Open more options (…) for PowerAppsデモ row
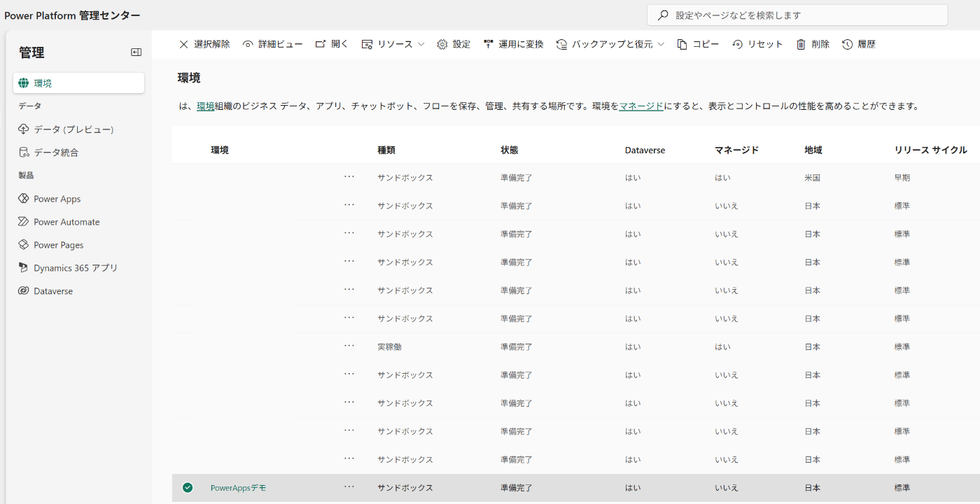Image resolution: width=980 pixels, height=504 pixels. point(349,486)
